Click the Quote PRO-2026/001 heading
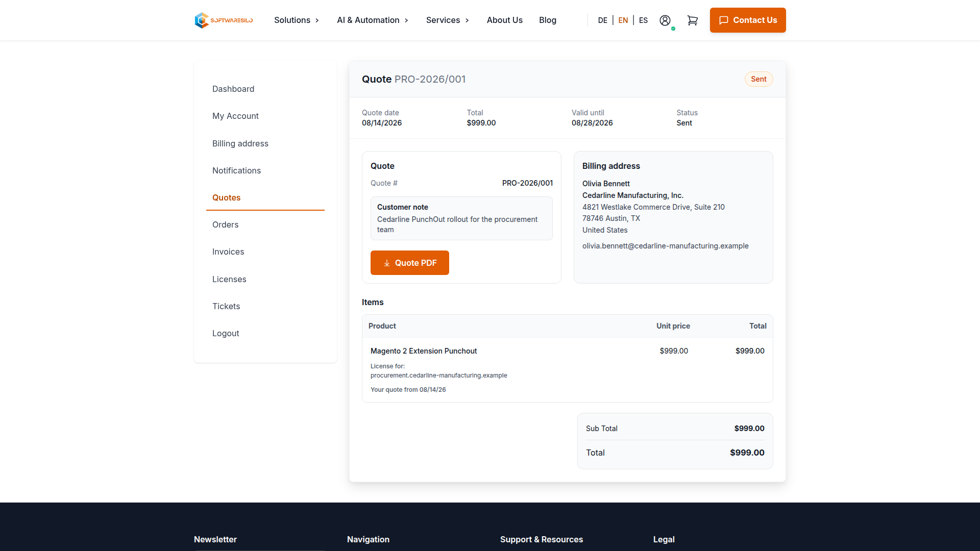Screen dimensions: 980x551 coord(413,79)
